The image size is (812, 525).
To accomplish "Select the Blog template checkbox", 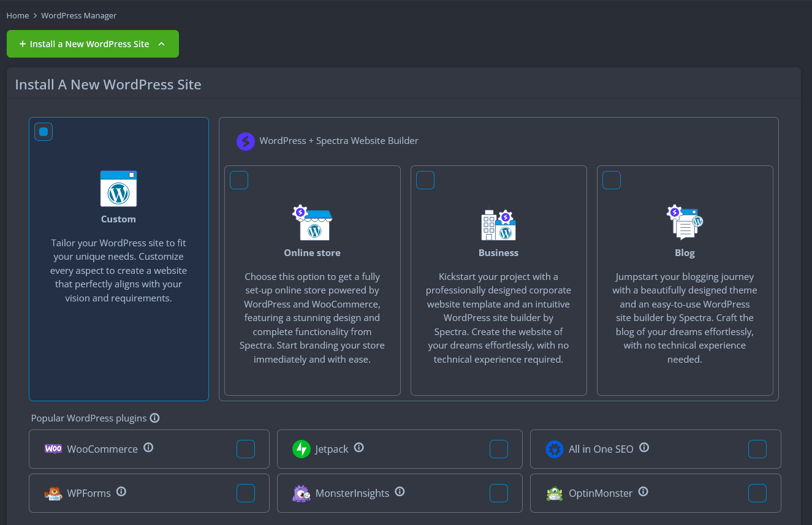I will (x=612, y=180).
